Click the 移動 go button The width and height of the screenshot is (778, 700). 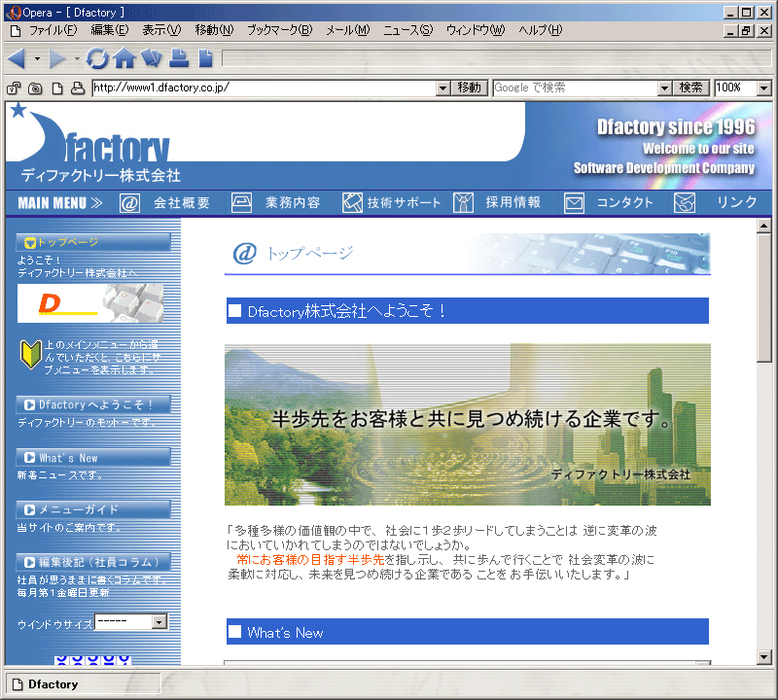[470, 88]
